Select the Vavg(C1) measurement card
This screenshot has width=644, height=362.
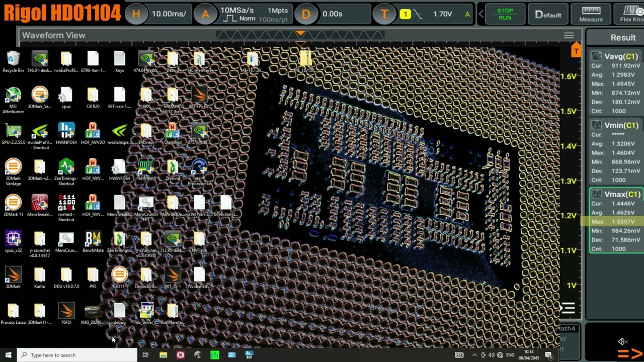[616, 83]
